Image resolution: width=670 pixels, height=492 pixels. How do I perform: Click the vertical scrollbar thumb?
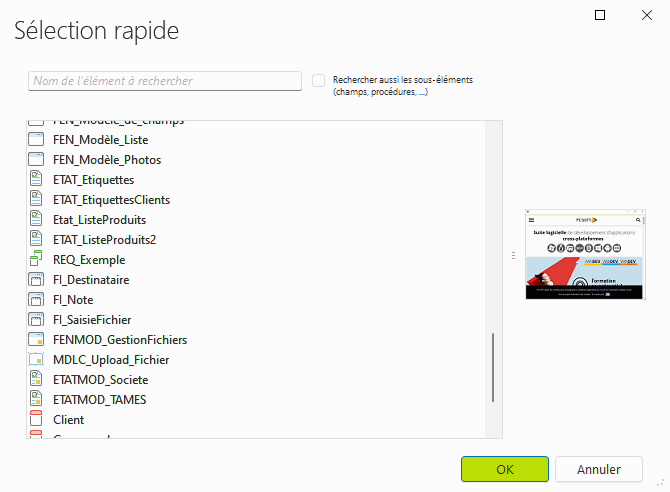tap(493, 368)
